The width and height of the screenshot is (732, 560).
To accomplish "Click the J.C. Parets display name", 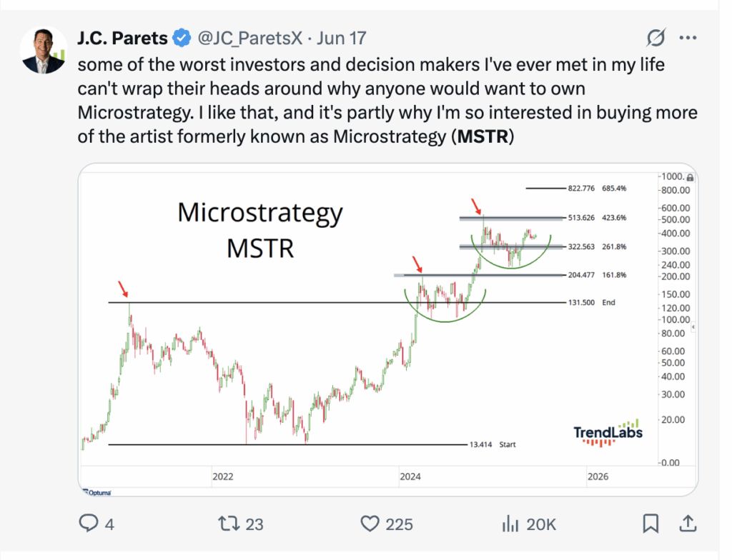I will [x=122, y=39].
